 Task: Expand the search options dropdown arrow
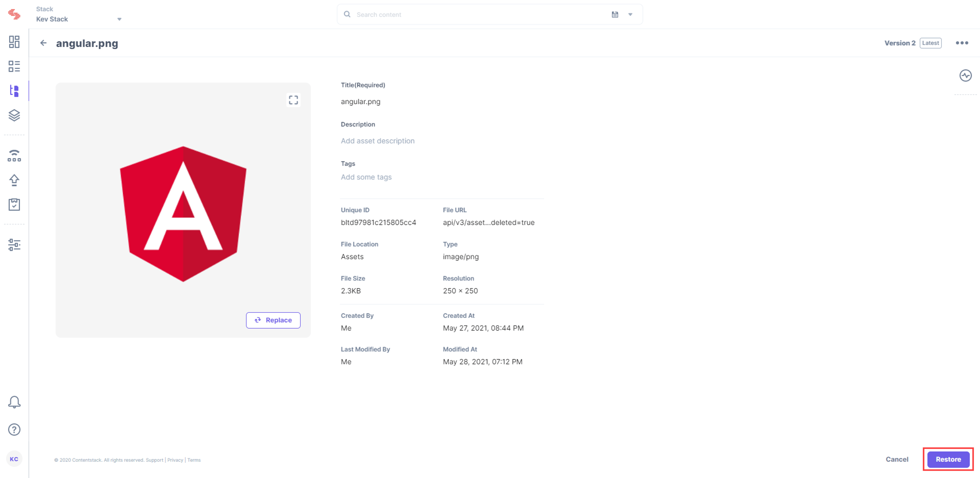pyautogui.click(x=630, y=15)
